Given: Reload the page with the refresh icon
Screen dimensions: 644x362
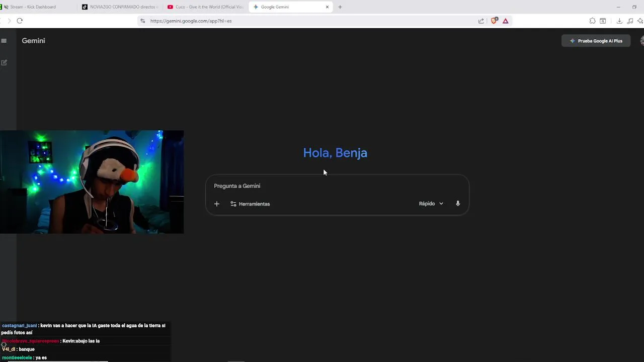Looking at the screenshot, I should coord(20,21).
